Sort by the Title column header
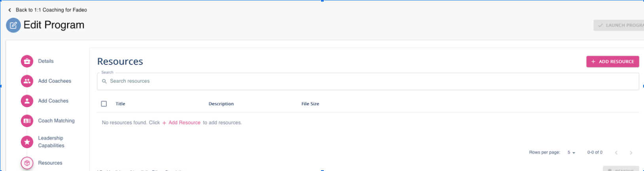 tap(120, 104)
